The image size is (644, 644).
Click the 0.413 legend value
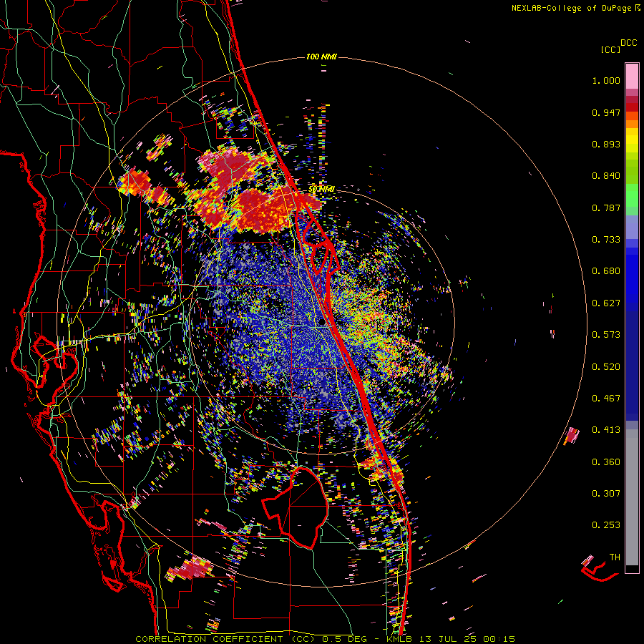tap(606, 430)
